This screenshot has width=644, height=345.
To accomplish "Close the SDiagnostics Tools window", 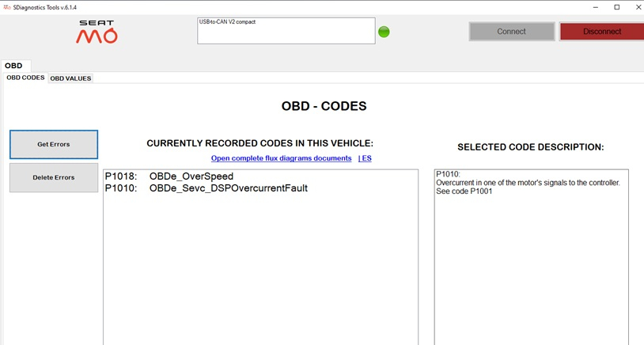I will (635, 6).
